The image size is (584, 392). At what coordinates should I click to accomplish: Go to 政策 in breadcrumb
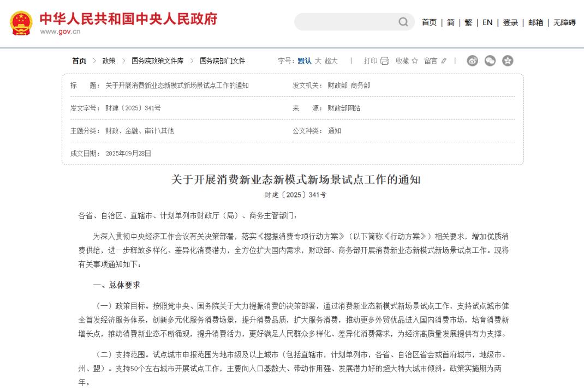(109, 61)
